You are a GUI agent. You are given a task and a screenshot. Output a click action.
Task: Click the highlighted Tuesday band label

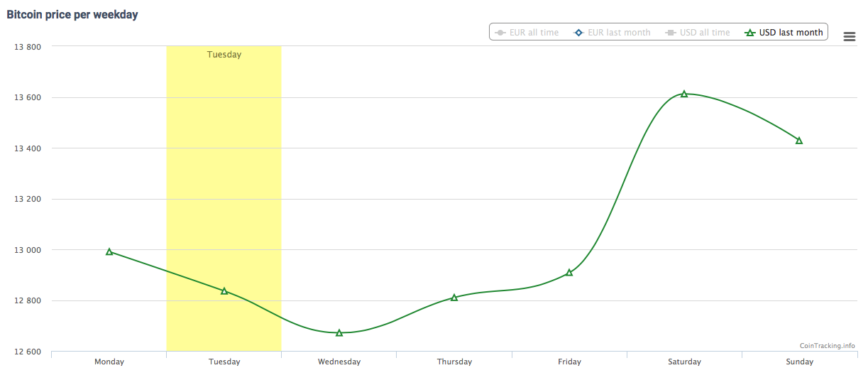[224, 55]
